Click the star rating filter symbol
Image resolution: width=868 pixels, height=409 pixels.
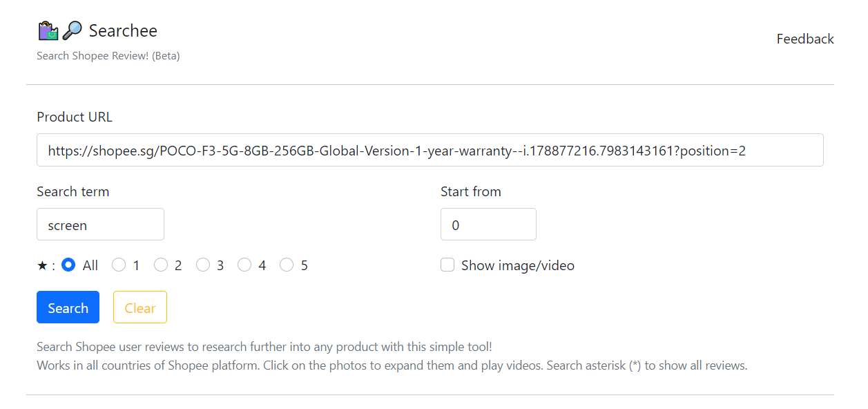pos(41,266)
